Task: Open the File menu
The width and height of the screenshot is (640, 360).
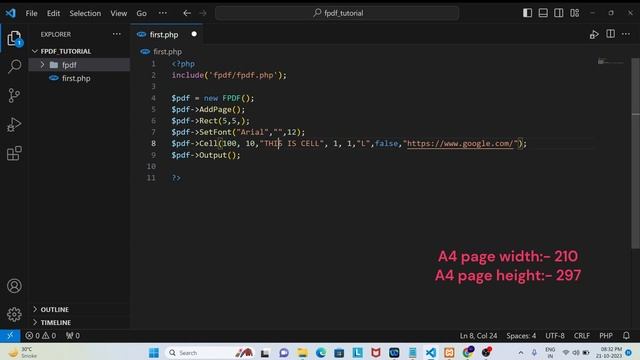Action: click(31, 13)
